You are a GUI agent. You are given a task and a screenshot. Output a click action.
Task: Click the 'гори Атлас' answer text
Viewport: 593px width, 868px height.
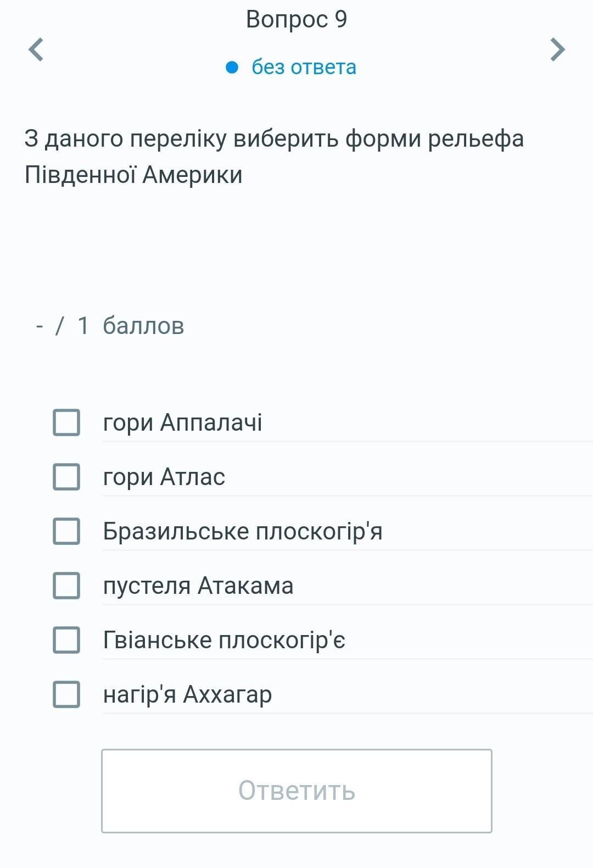click(x=164, y=477)
